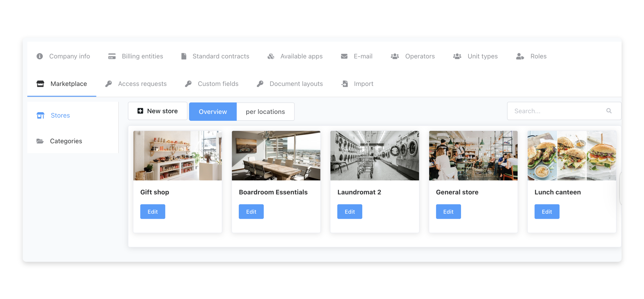Image resolution: width=644 pixels, height=299 pixels.
Task: Click the Roles user icon
Action: coord(520,56)
